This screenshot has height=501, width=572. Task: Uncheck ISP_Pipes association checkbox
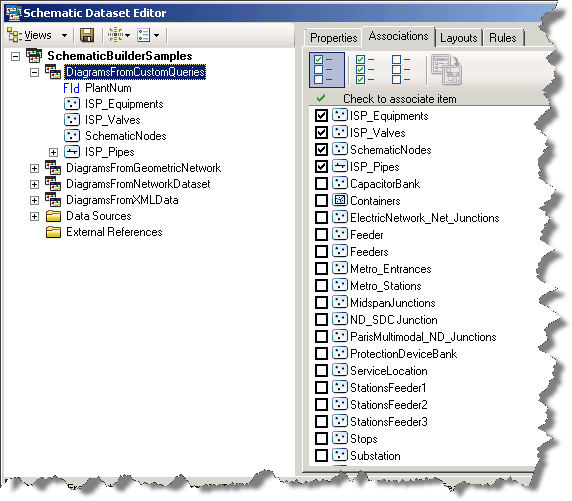pyautogui.click(x=321, y=167)
